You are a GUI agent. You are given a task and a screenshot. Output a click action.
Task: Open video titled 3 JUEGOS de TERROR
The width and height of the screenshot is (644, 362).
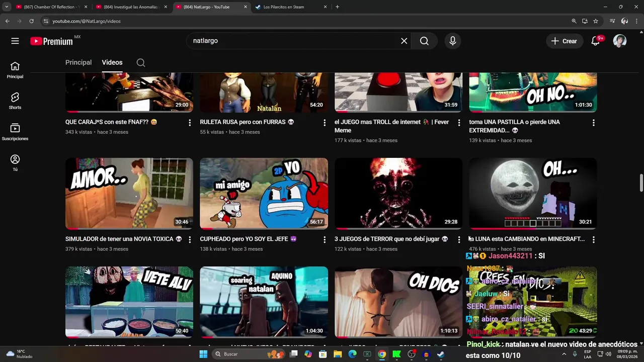(x=391, y=239)
